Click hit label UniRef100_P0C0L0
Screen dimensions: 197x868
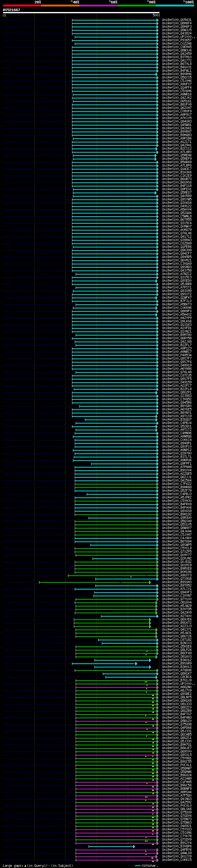[176, 806]
